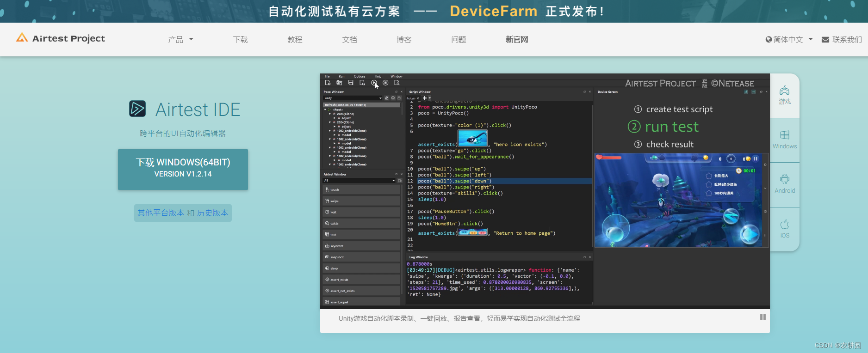The image size is (868, 353).
Task: Click the 下载 WINDOWS(64BIT) download button
Action: pyautogui.click(x=183, y=169)
